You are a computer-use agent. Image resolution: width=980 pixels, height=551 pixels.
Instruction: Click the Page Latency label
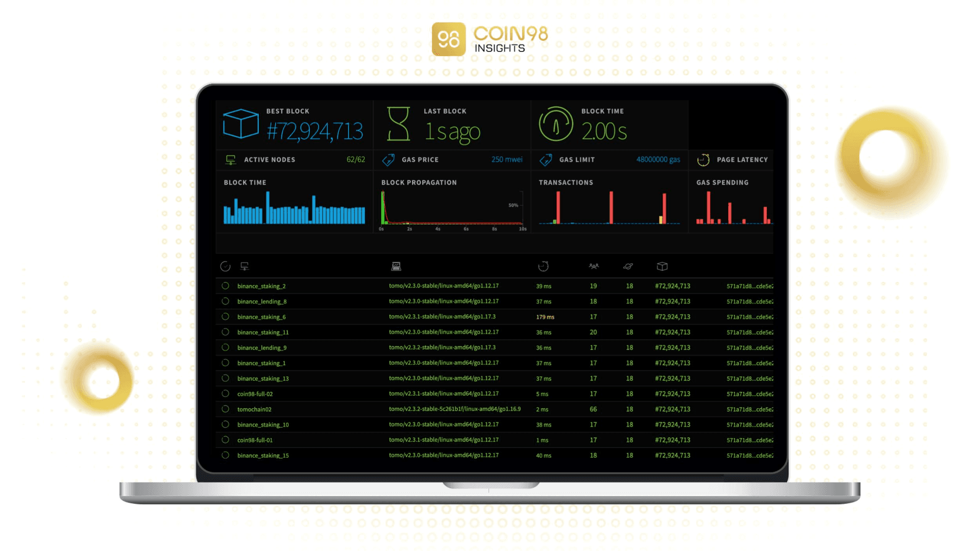click(742, 160)
